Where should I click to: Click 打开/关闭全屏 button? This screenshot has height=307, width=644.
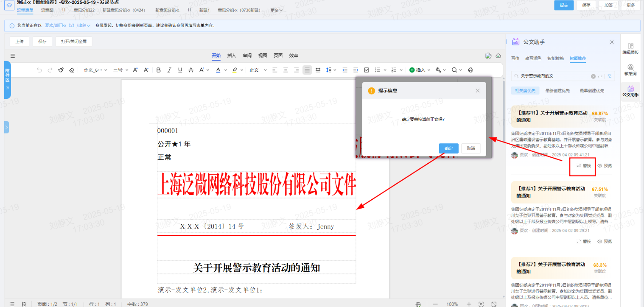click(74, 42)
